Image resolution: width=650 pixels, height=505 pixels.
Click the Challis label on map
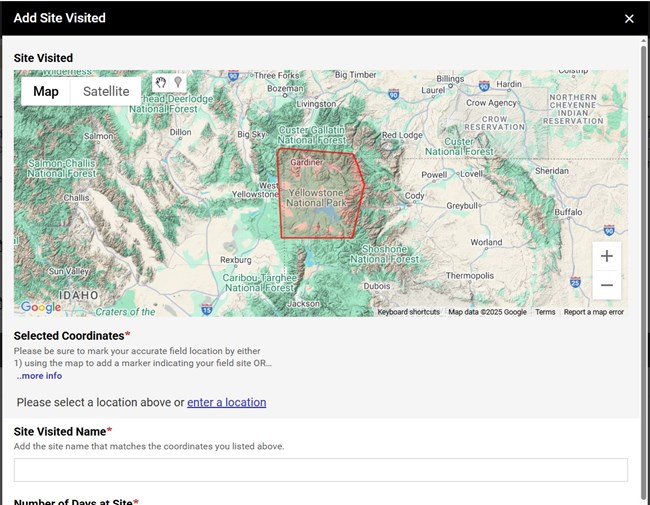(76, 198)
